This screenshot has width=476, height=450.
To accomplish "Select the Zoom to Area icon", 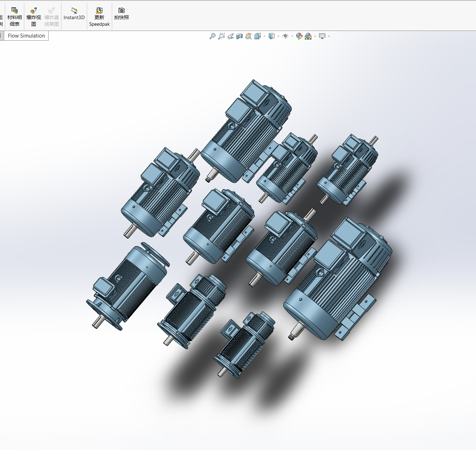I will [222, 36].
